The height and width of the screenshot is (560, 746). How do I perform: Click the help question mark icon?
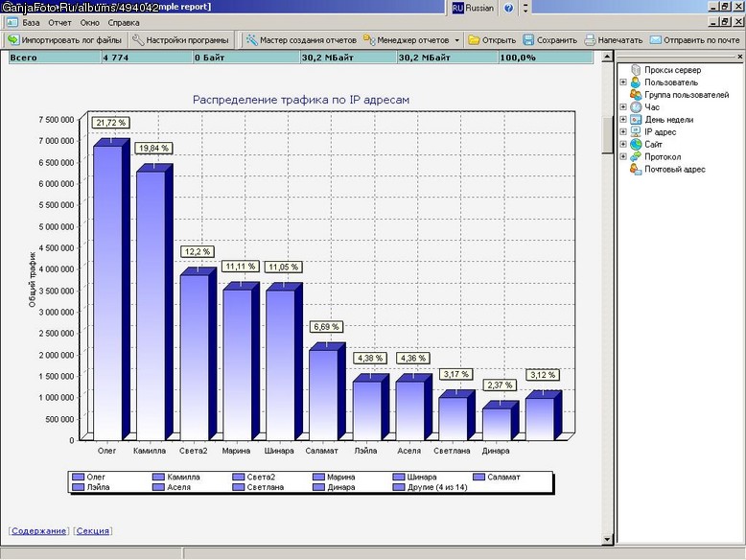click(508, 8)
